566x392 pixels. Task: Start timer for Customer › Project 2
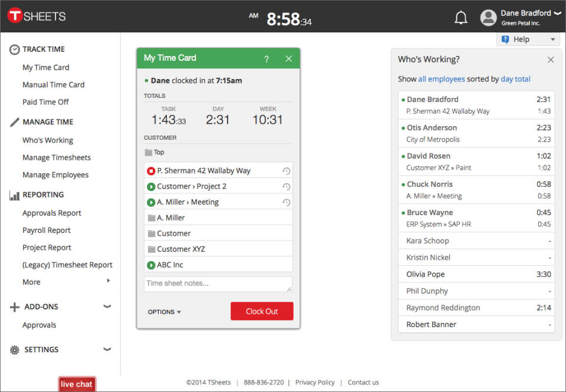pos(150,186)
